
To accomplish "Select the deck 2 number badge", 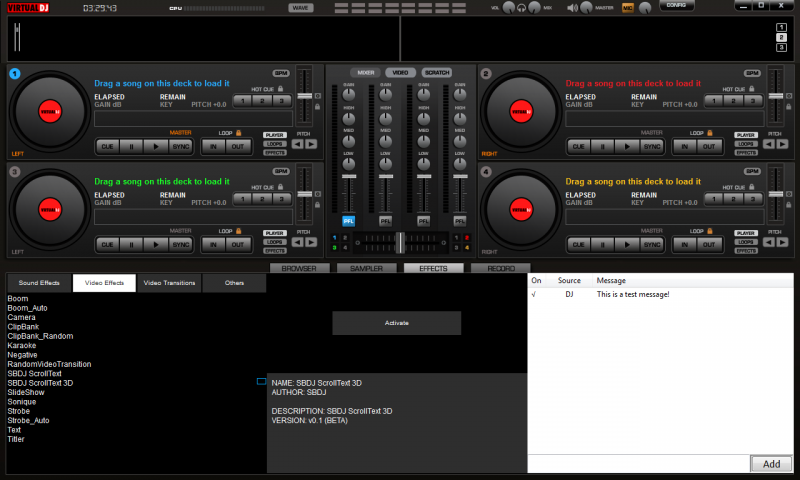I will (486, 73).
